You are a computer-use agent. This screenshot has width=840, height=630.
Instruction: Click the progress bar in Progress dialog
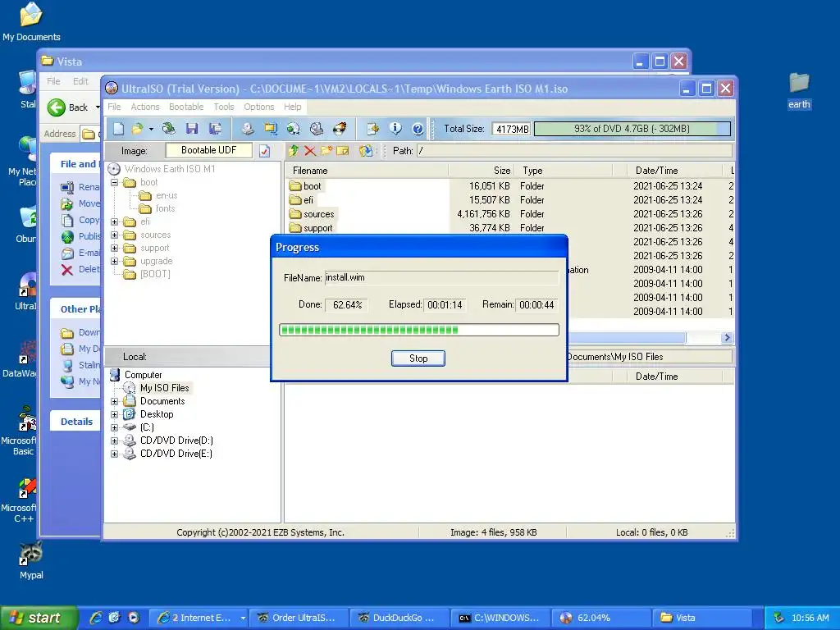coord(419,330)
